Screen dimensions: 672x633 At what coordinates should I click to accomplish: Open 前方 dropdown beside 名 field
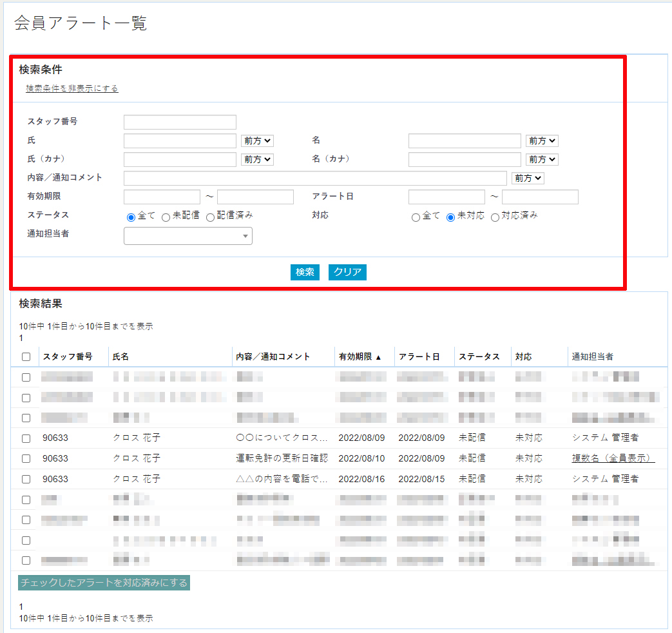[x=542, y=141]
